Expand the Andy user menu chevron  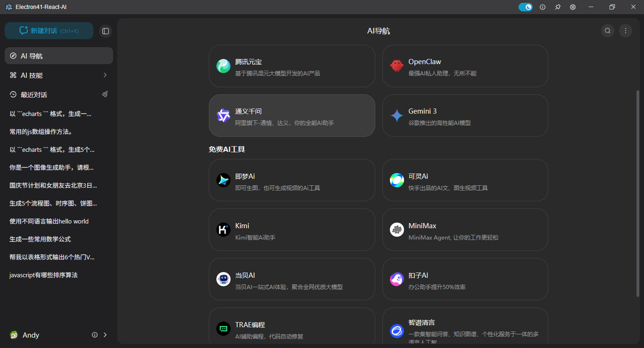click(x=105, y=335)
